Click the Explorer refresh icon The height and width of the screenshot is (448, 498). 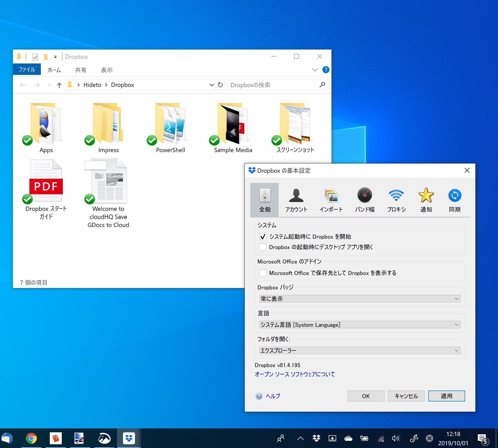220,85
